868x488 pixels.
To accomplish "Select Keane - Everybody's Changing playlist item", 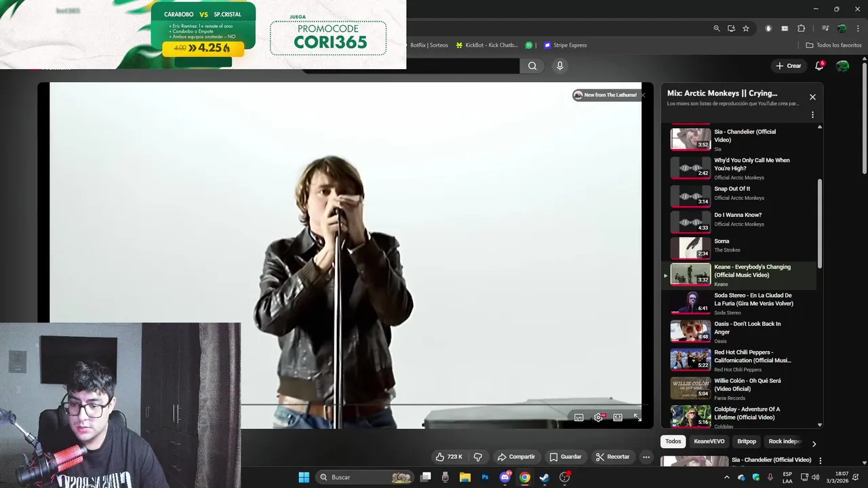I will [739, 274].
